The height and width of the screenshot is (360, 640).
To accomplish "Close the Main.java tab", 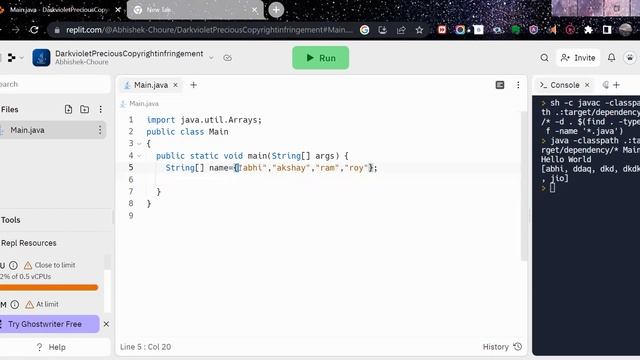I will tap(176, 85).
